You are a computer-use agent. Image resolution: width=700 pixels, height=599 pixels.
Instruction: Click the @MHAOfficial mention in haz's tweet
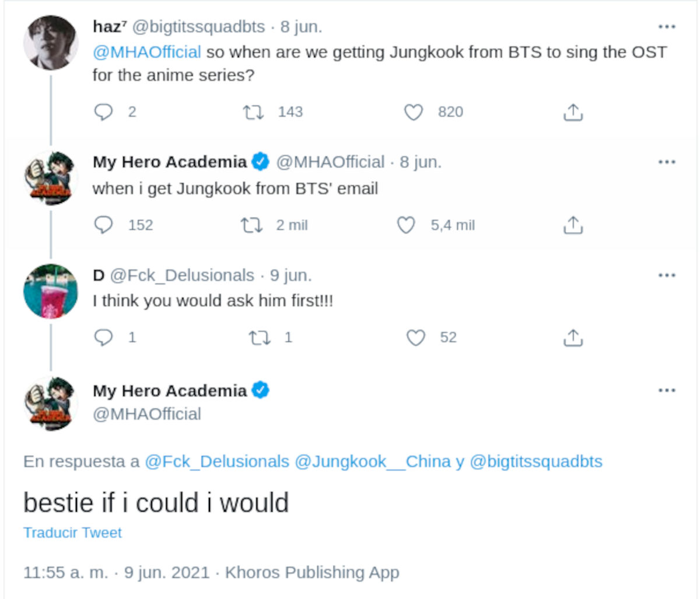tap(147, 52)
